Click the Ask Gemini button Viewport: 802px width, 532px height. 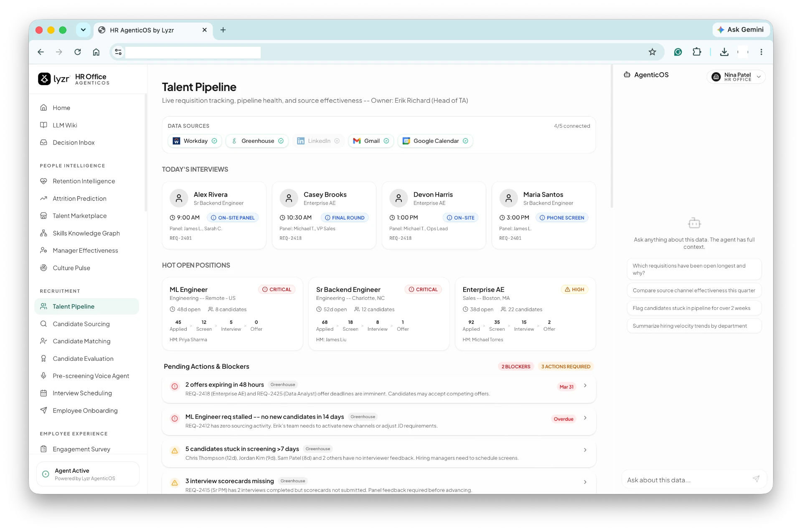tap(740, 30)
